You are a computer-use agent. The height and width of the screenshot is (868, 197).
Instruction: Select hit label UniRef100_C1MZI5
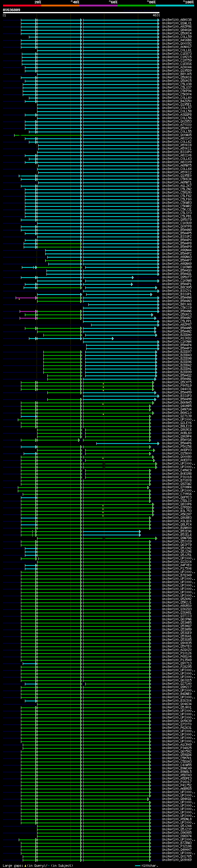tap(177, 57)
